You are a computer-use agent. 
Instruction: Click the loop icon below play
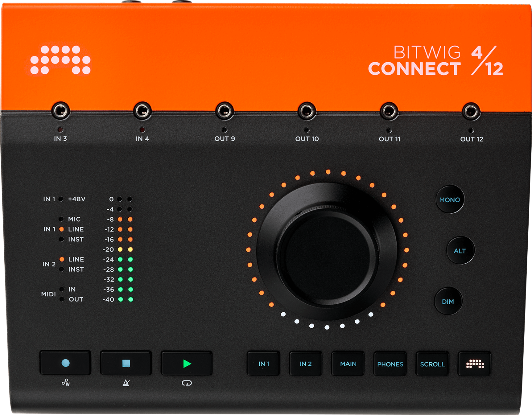coord(187,383)
